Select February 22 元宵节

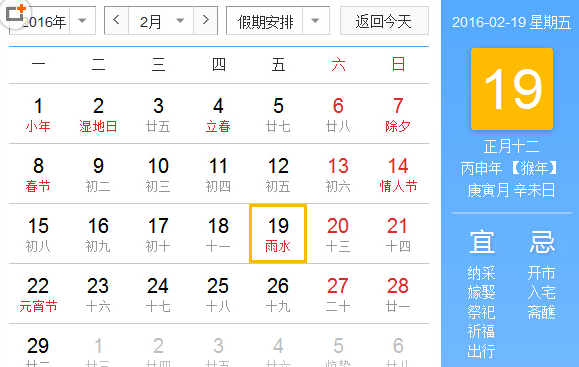tap(38, 294)
